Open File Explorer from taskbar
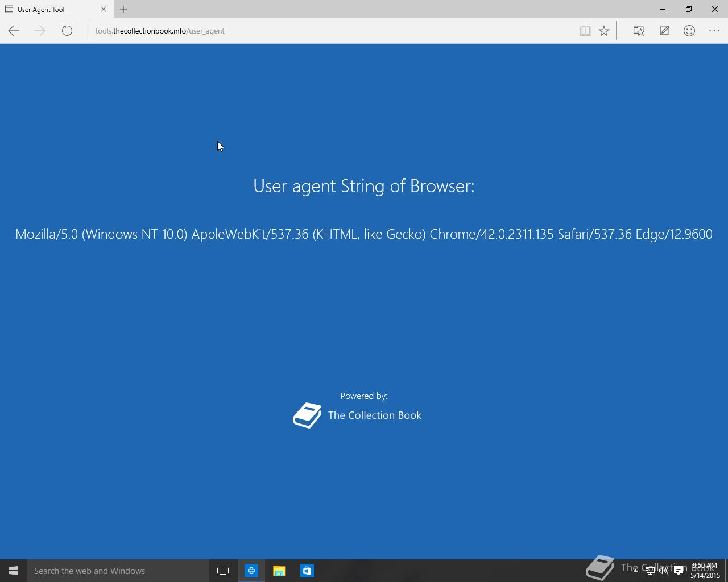Screen dimensions: 728x582 279,571
